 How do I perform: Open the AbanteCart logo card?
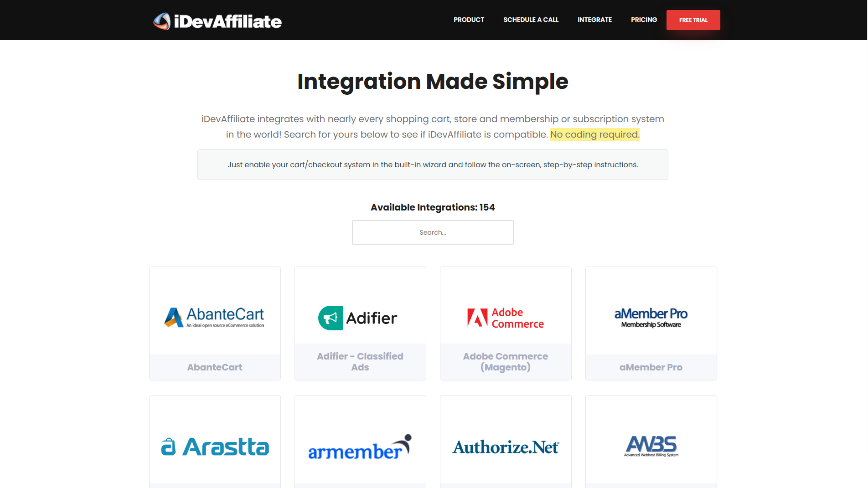(x=215, y=317)
